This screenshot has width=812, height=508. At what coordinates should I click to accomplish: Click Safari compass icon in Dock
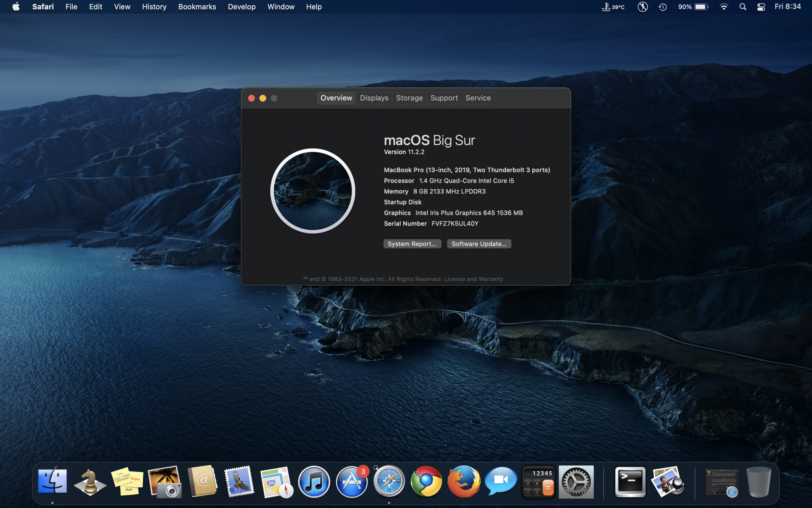coord(389,482)
